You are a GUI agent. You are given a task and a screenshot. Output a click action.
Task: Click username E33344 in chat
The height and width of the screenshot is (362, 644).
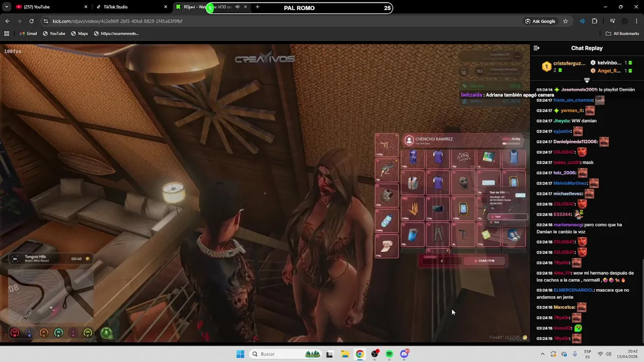[562, 214]
